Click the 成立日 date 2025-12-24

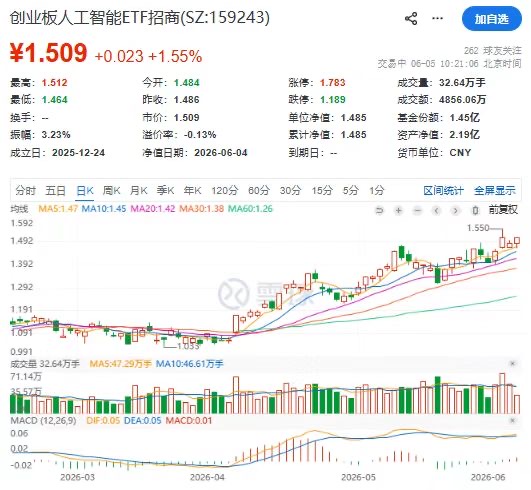coord(78,153)
